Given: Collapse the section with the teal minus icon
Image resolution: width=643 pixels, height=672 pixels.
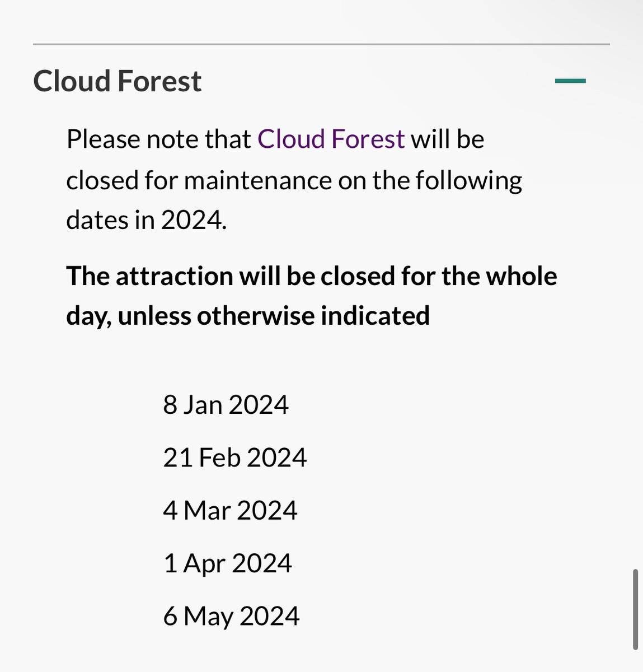Looking at the screenshot, I should tap(570, 81).
